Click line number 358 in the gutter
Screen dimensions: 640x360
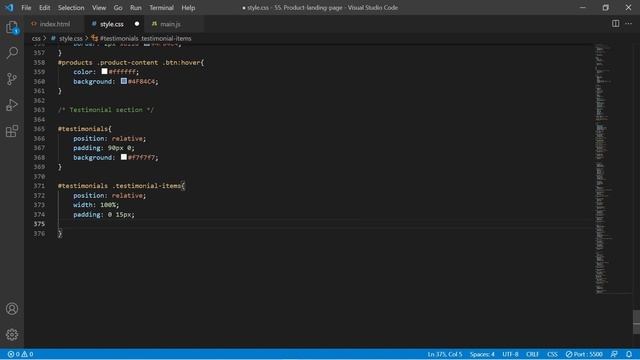pos(39,62)
